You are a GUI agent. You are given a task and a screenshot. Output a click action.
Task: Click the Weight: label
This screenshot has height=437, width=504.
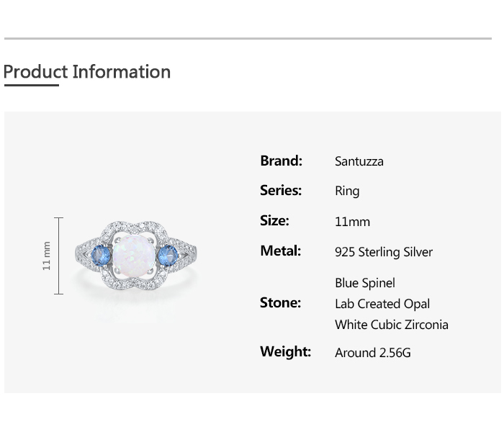pyautogui.click(x=285, y=352)
